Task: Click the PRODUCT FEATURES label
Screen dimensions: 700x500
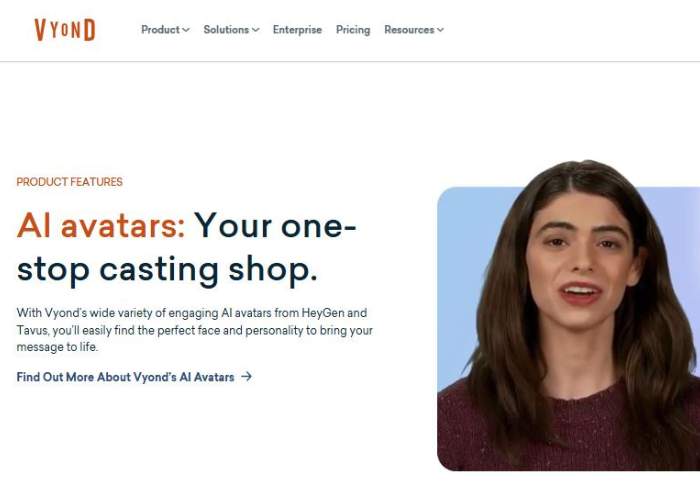Action: pyautogui.click(x=70, y=182)
